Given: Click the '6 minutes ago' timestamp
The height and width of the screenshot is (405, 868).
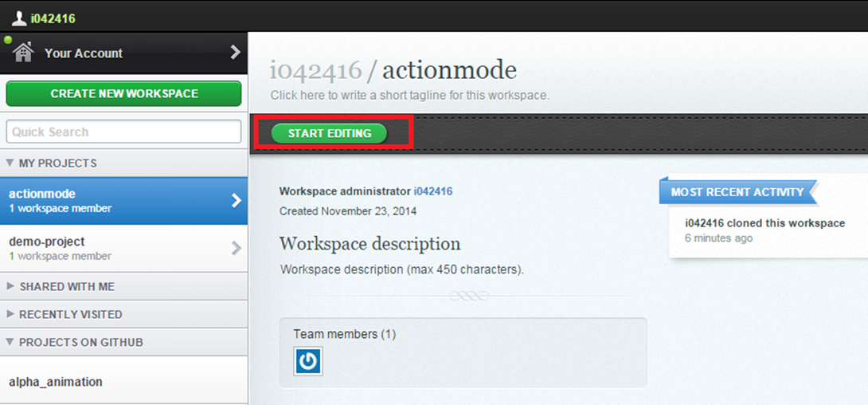Looking at the screenshot, I should (718, 238).
